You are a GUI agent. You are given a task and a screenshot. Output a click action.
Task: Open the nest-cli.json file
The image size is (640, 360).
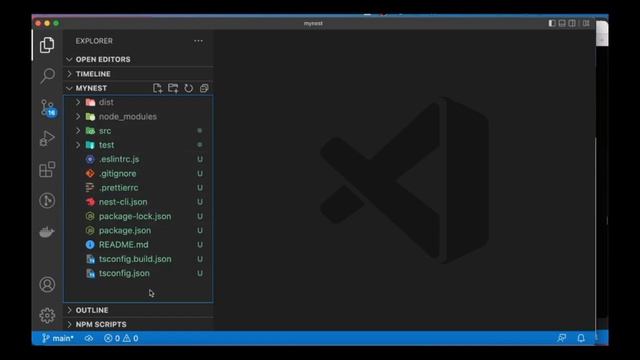click(138, 202)
